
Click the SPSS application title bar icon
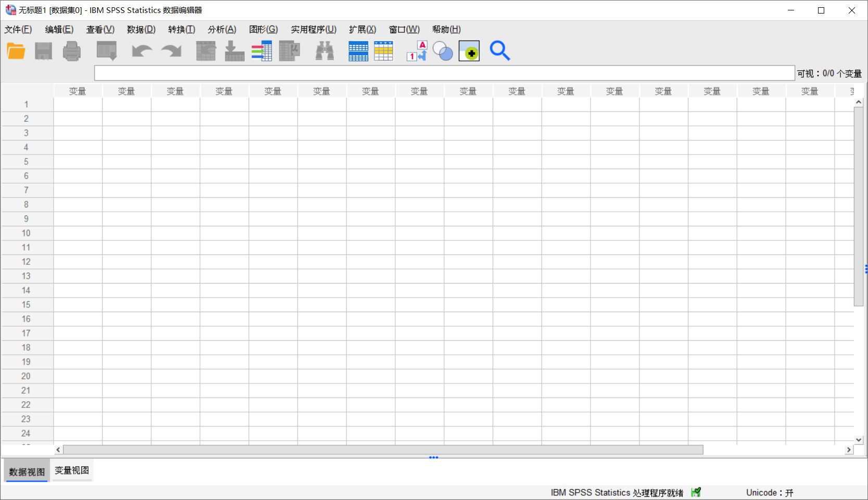(10, 10)
